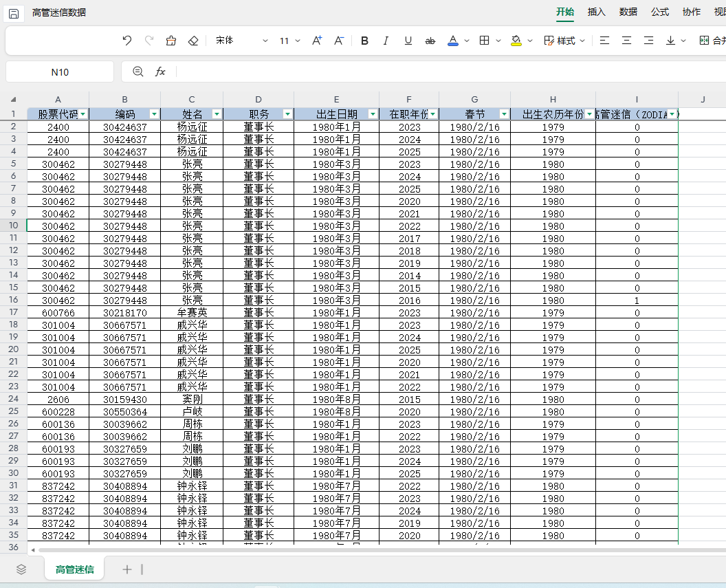726x588 pixels.
Task: Switch to the 插入 tab
Action: tap(596, 12)
